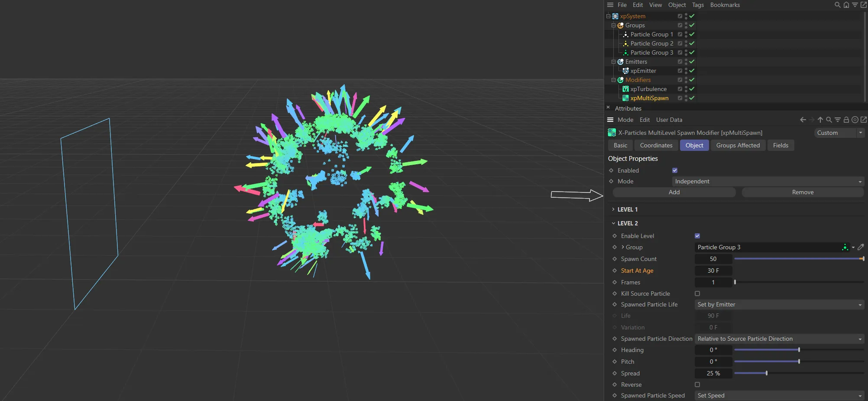868x401 pixels.
Task: Click the Spread slider handle
Action: tap(767, 373)
